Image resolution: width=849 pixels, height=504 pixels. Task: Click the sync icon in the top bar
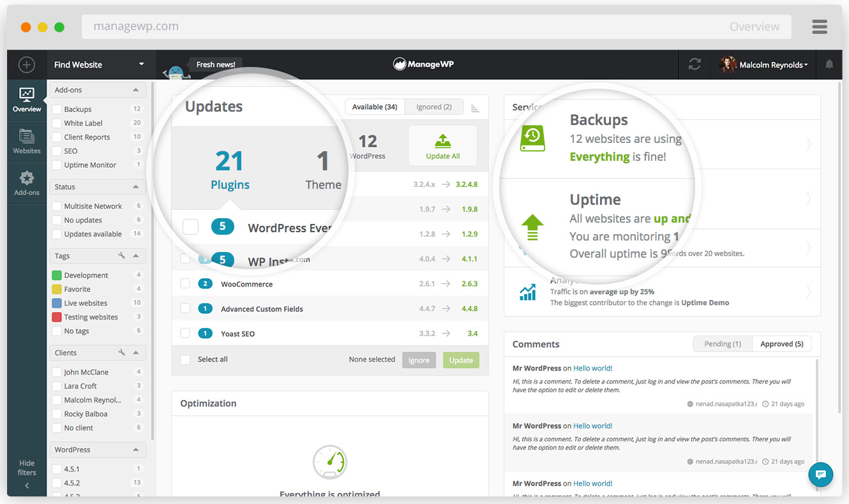(x=694, y=64)
